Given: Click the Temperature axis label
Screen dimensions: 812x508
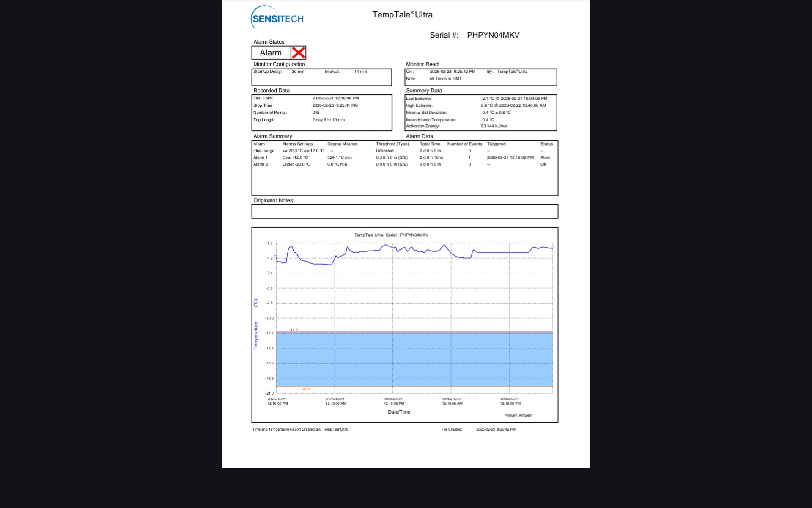Looking at the screenshot, I should coord(255,335).
